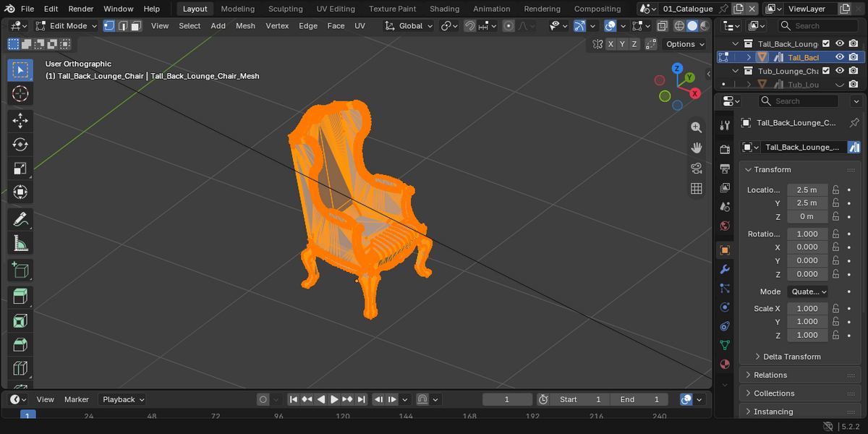Toggle Y axis mesh symmetry
The image size is (868, 434).
pos(623,44)
